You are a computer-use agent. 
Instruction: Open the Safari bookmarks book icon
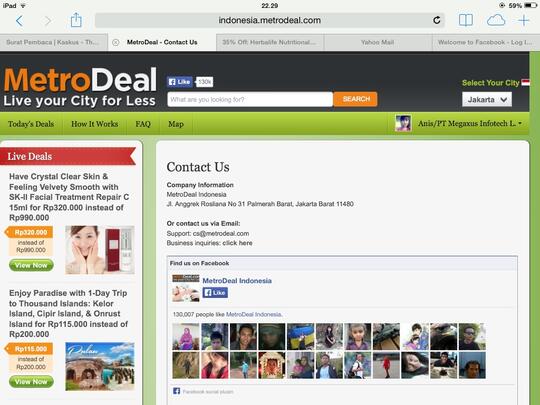point(466,20)
